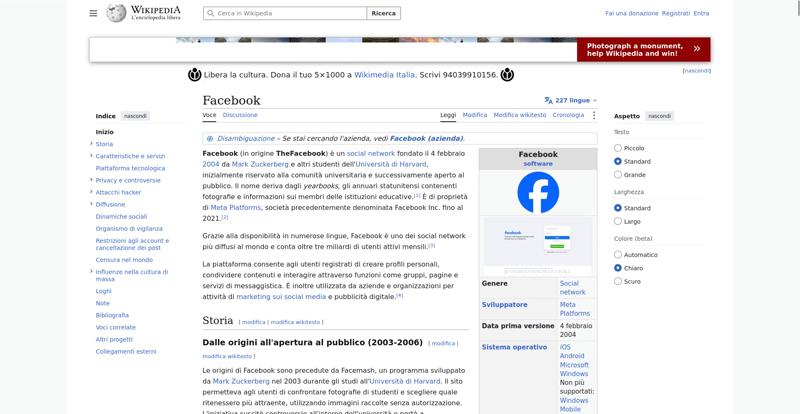Open the social network link in first sentence

click(371, 153)
